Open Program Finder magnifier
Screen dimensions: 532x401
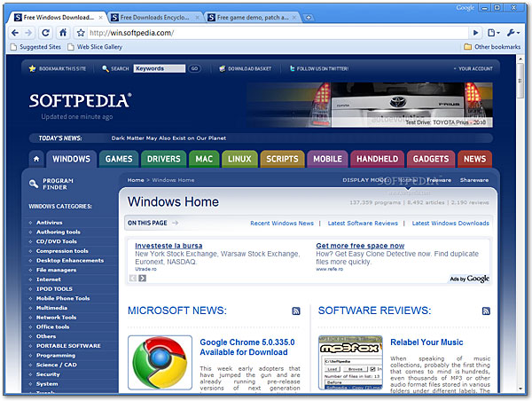coord(34,184)
